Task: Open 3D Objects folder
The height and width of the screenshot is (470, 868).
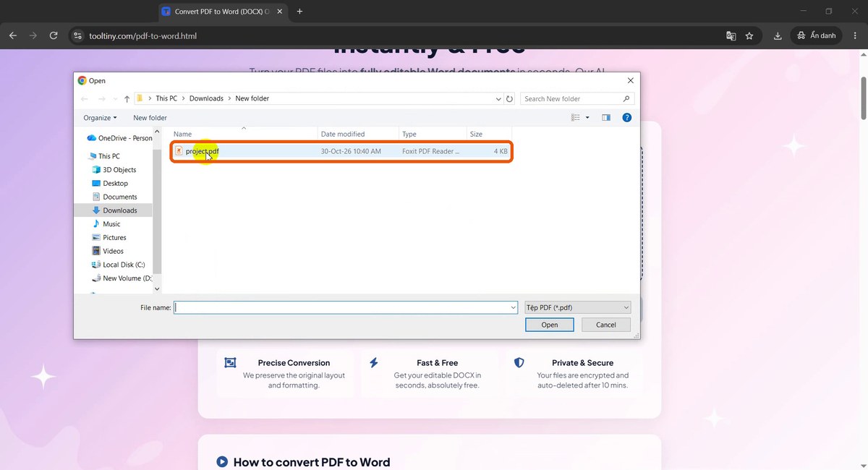Action: tap(114, 170)
